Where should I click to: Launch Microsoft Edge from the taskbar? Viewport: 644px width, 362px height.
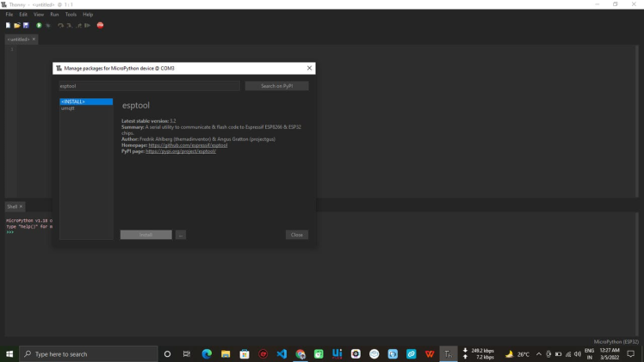(x=207, y=353)
